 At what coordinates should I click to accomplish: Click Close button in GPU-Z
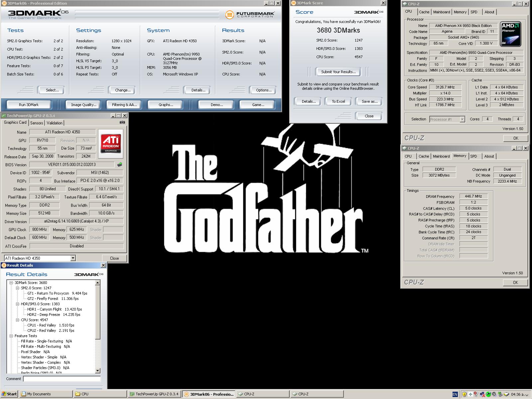click(114, 258)
